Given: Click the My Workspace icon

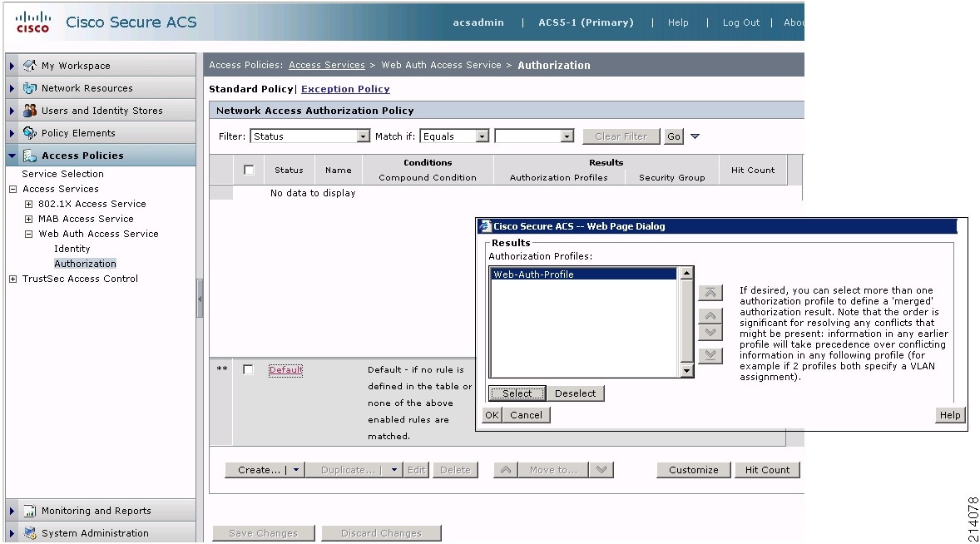Looking at the screenshot, I should (29, 66).
